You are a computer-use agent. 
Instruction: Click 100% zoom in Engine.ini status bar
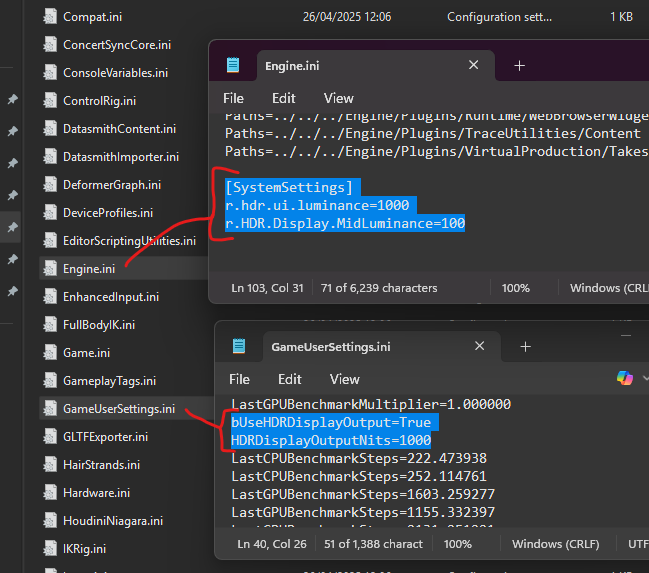click(516, 288)
